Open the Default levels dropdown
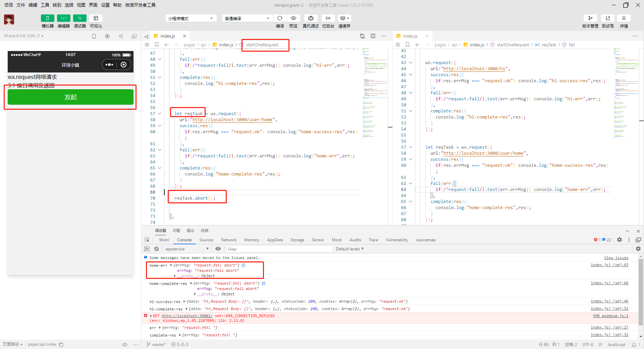The height and width of the screenshot is (349, 644). pyautogui.click(x=350, y=249)
